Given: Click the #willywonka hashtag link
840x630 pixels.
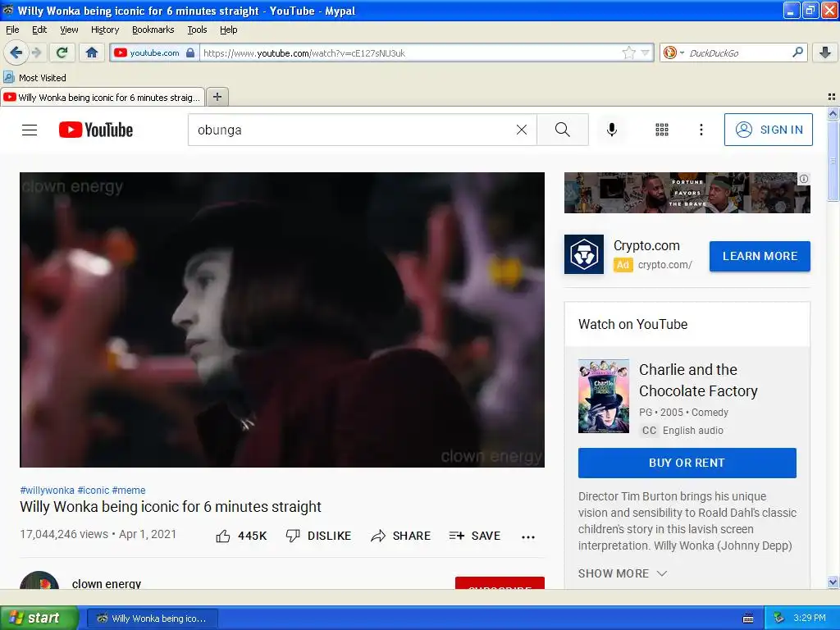Looking at the screenshot, I should pyautogui.click(x=47, y=491).
